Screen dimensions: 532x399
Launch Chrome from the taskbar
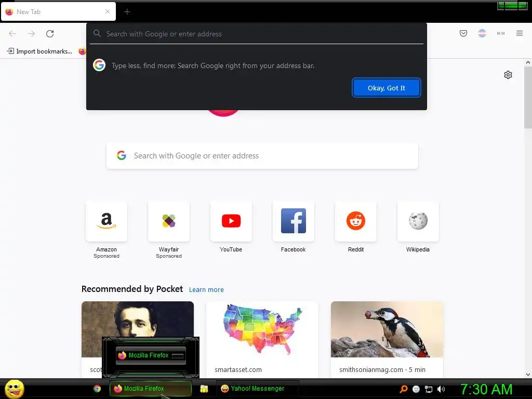(x=97, y=389)
